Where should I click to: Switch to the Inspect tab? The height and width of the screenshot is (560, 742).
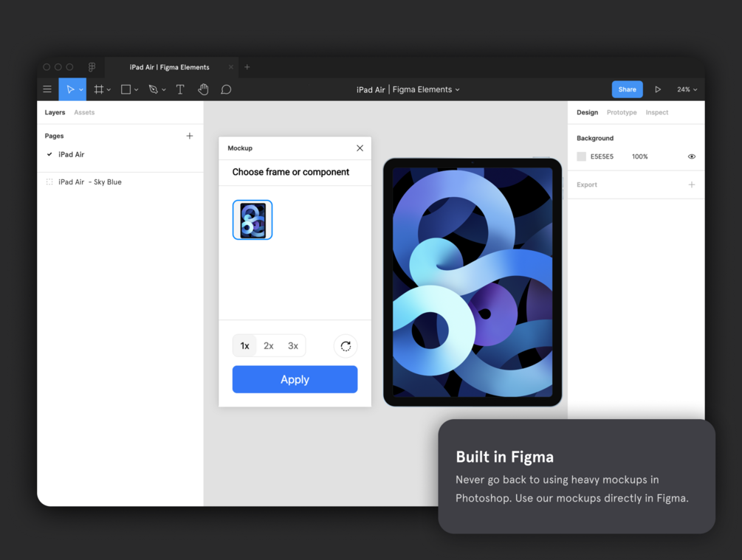click(x=657, y=113)
